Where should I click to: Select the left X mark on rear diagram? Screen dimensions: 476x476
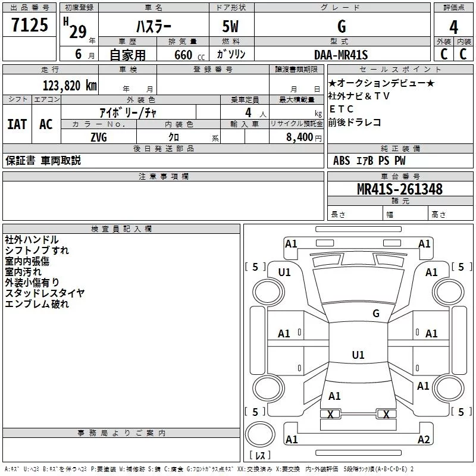330,414
